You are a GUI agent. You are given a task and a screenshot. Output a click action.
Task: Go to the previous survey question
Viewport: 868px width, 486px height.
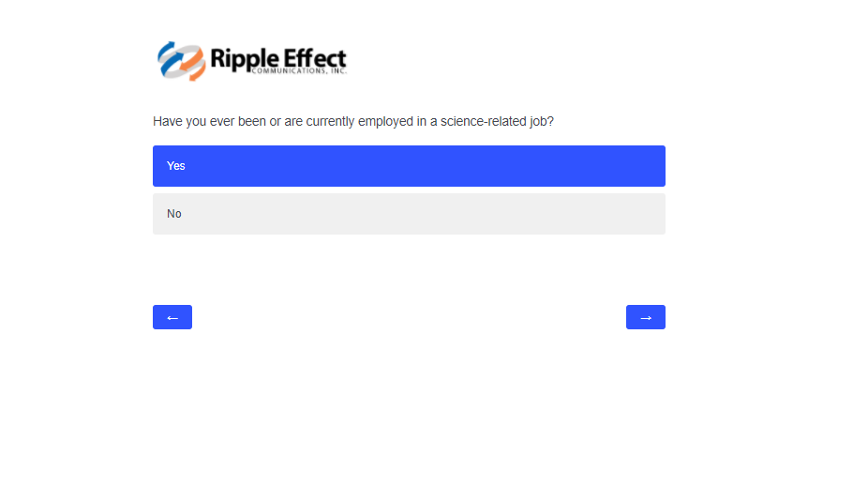[x=172, y=317]
